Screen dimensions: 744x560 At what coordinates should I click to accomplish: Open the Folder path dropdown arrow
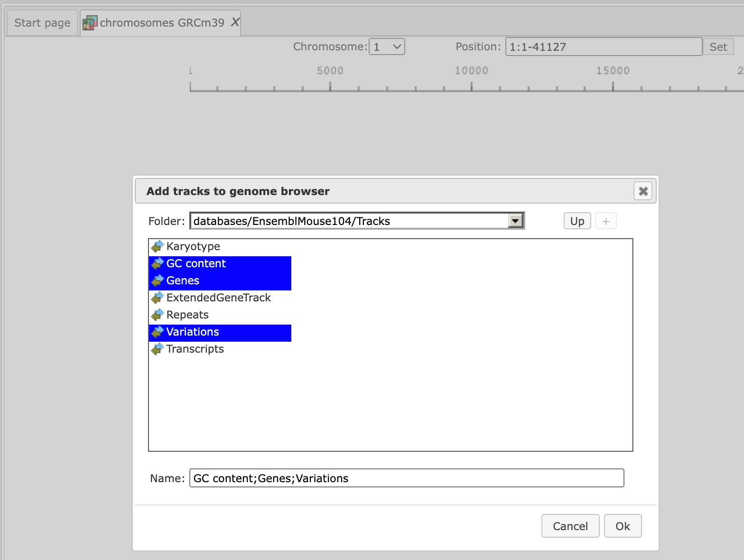[515, 221]
